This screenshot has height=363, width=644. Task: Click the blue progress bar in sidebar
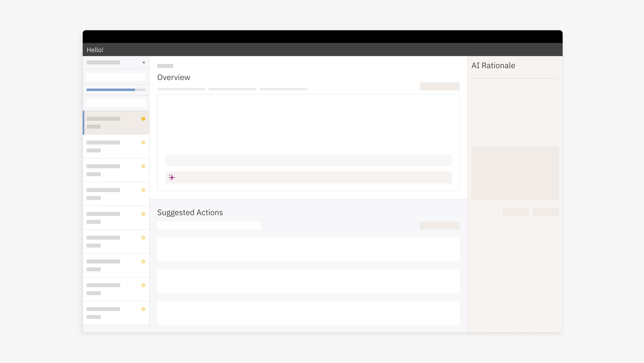(x=111, y=90)
